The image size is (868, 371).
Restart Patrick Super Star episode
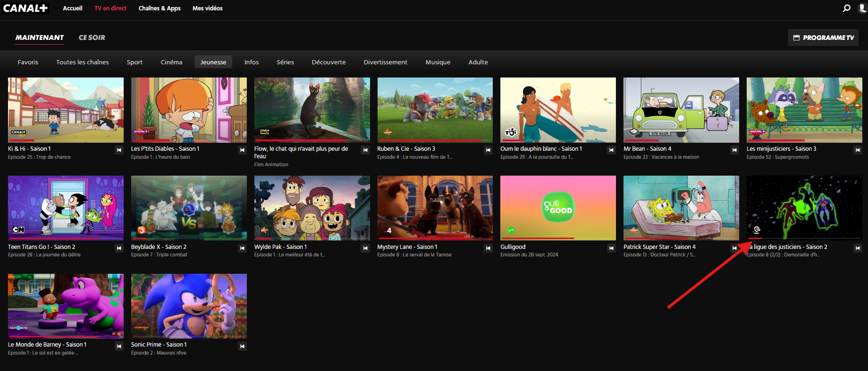point(735,248)
